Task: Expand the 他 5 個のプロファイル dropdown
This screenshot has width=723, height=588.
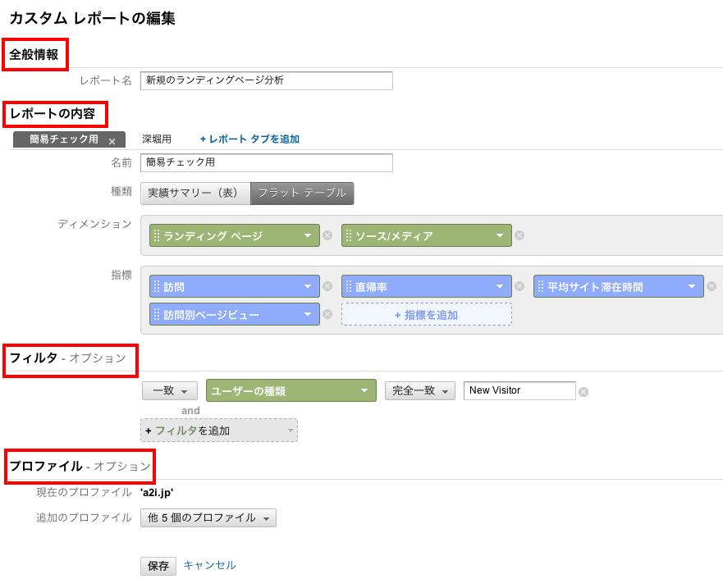Action: click(208, 518)
